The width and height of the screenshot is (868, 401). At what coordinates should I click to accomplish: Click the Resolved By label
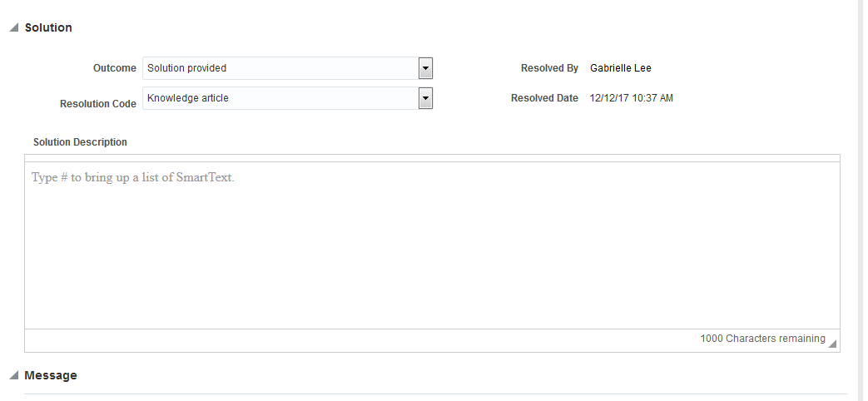pyautogui.click(x=549, y=68)
